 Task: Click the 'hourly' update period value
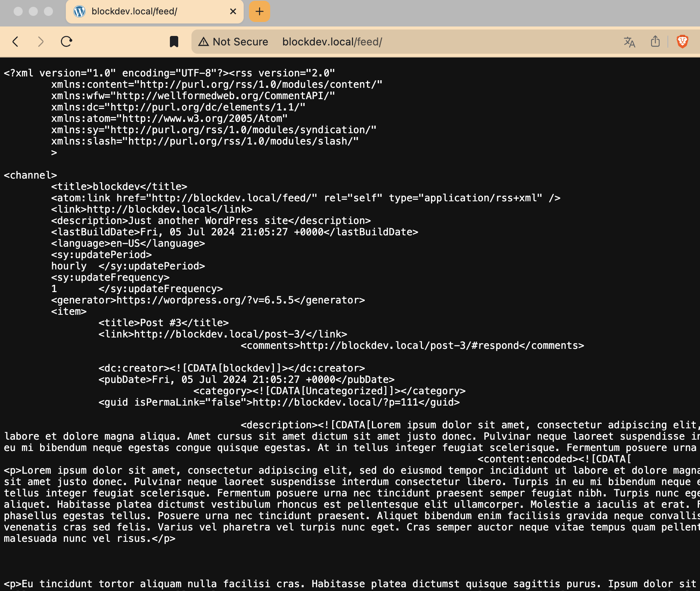point(69,266)
